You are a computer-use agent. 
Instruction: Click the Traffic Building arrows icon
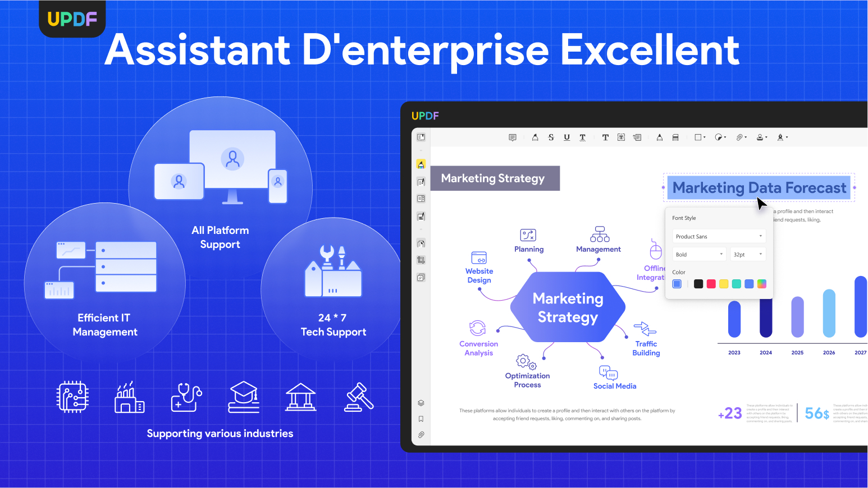645,329
